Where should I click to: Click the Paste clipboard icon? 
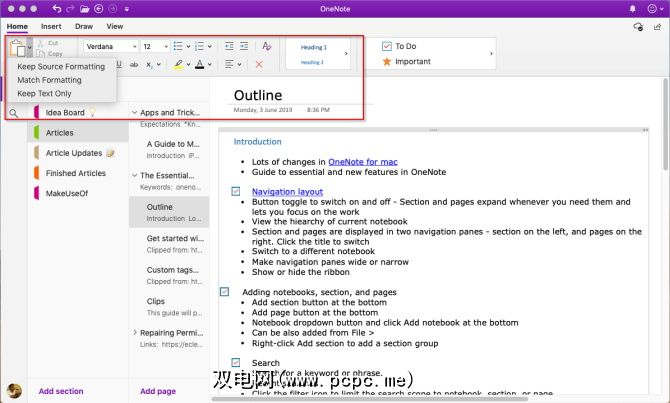click(18, 47)
